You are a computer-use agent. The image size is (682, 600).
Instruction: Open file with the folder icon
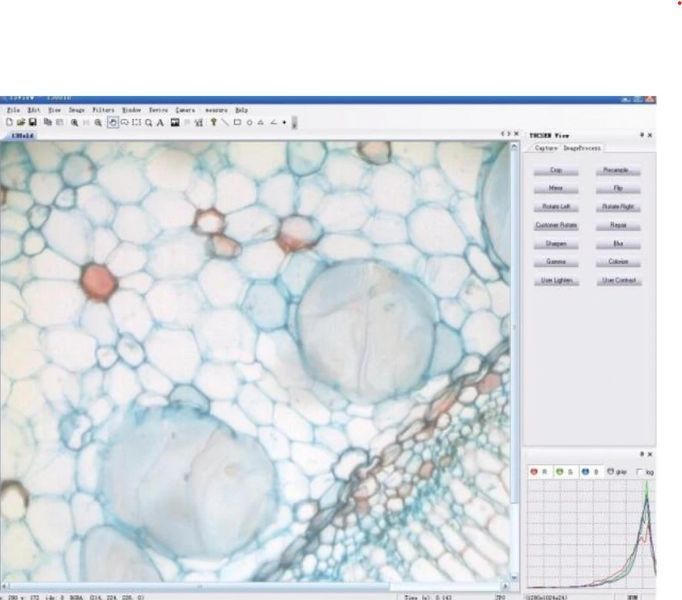(x=21, y=122)
